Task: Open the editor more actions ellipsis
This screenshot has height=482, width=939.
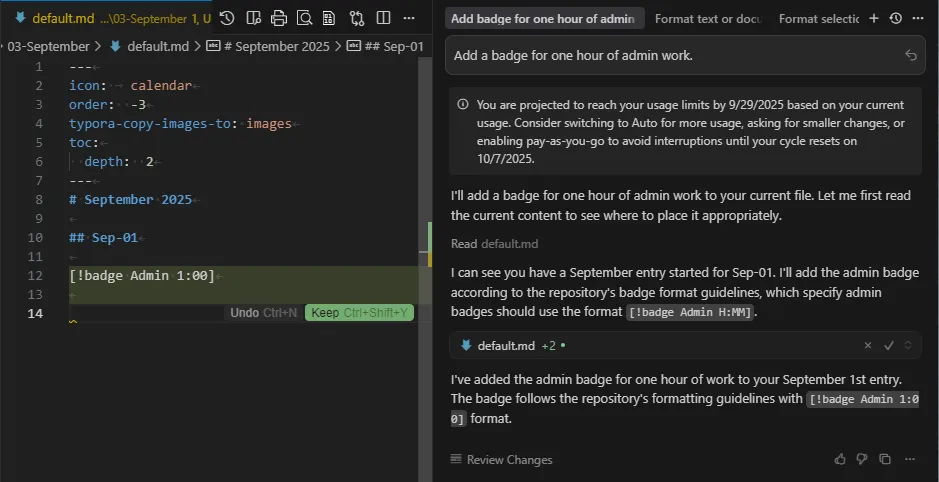Action: [409, 18]
